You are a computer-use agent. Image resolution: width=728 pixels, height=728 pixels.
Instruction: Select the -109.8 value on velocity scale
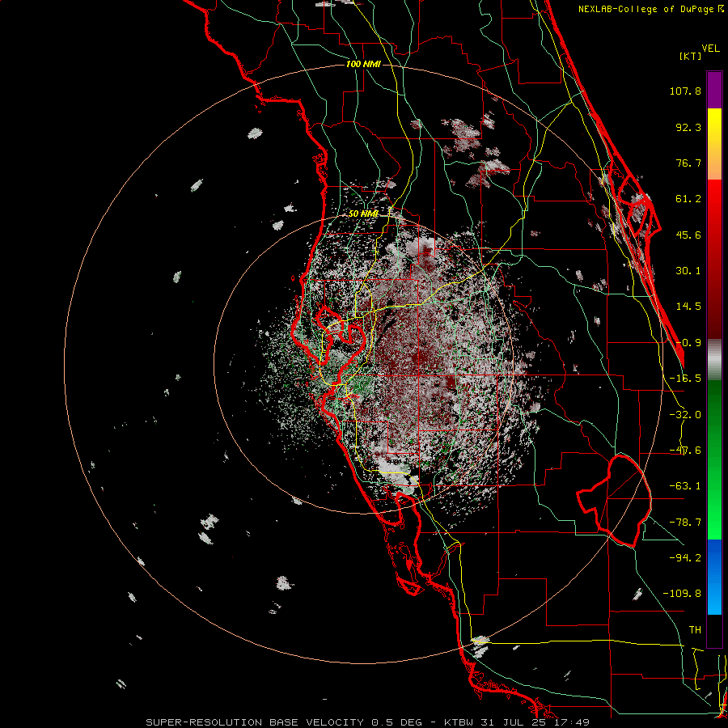point(683,594)
